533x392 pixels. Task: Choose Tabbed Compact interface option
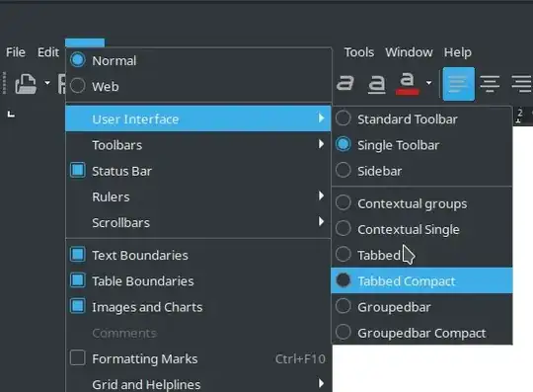pos(421,280)
